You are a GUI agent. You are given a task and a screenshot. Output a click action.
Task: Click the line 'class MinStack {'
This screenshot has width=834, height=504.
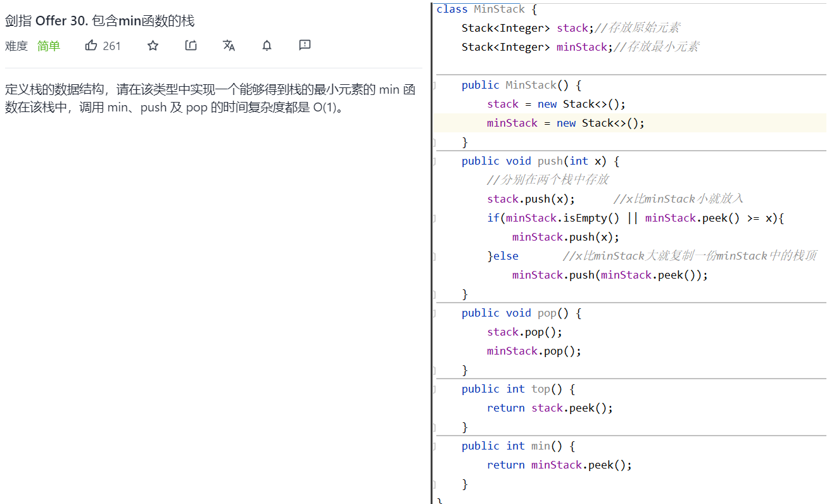tap(487, 9)
